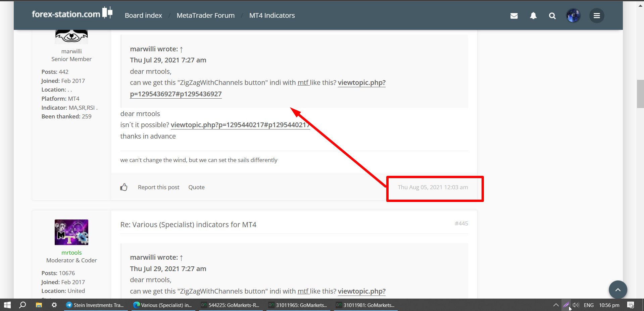The height and width of the screenshot is (311, 644).
Task: Open the hamburger menu in header
Action: [x=597, y=16]
